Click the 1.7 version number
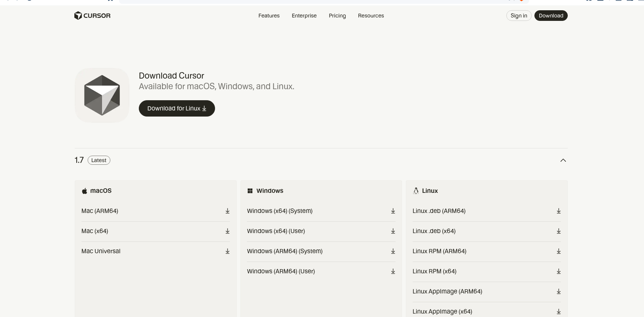 point(79,160)
